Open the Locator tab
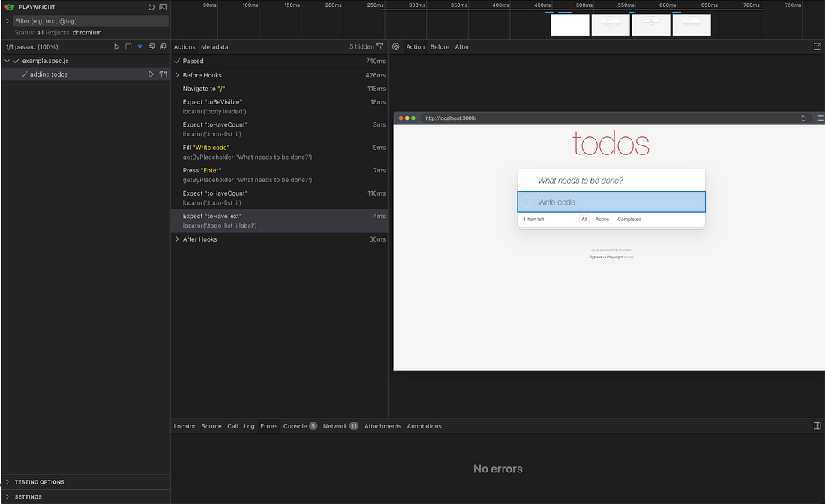825x504 pixels. click(x=184, y=426)
